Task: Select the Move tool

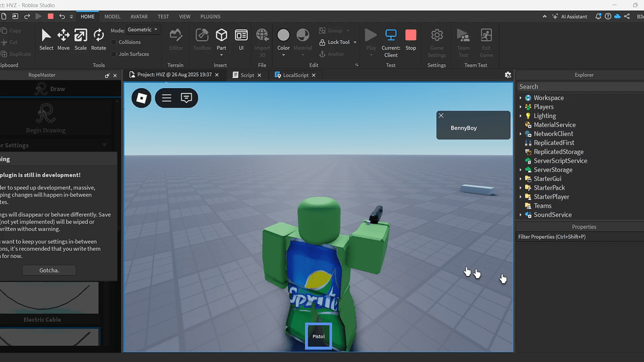Action: pos(63,38)
